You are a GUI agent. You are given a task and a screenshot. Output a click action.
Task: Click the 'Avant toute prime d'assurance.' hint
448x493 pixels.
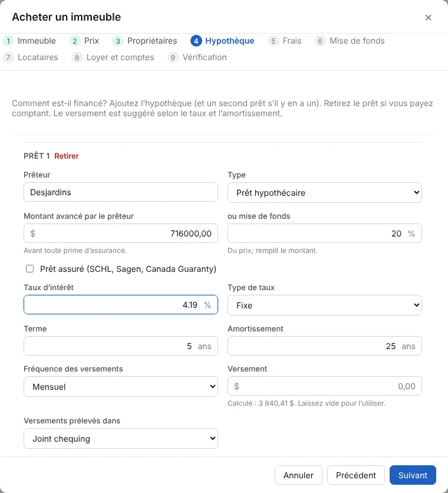pyautogui.click(x=75, y=251)
